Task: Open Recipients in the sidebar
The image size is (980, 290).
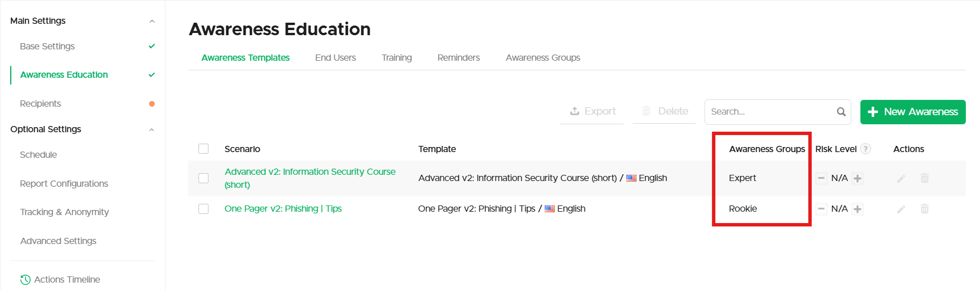Action: point(40,104)
